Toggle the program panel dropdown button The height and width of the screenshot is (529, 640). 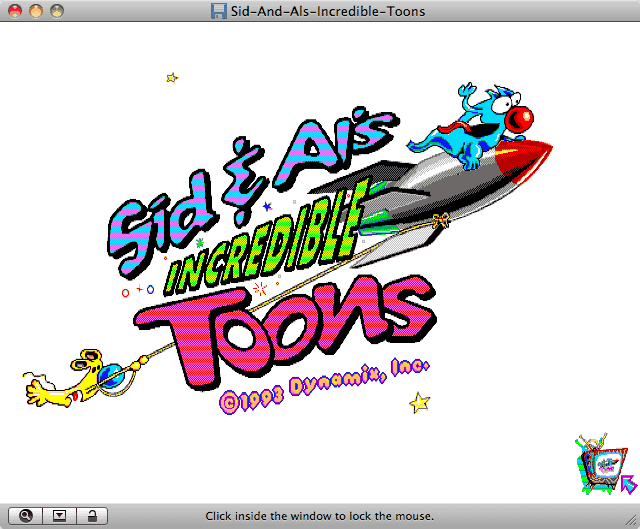coord(59,516)
